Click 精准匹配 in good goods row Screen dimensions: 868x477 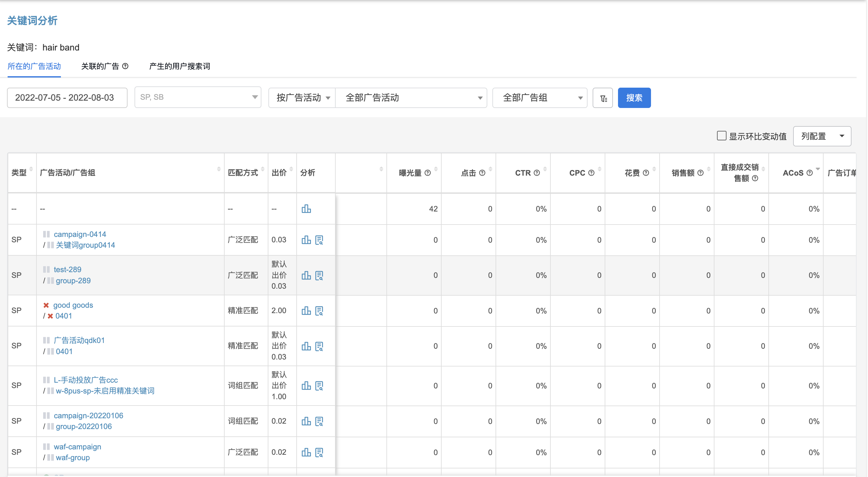coord(243,310)
